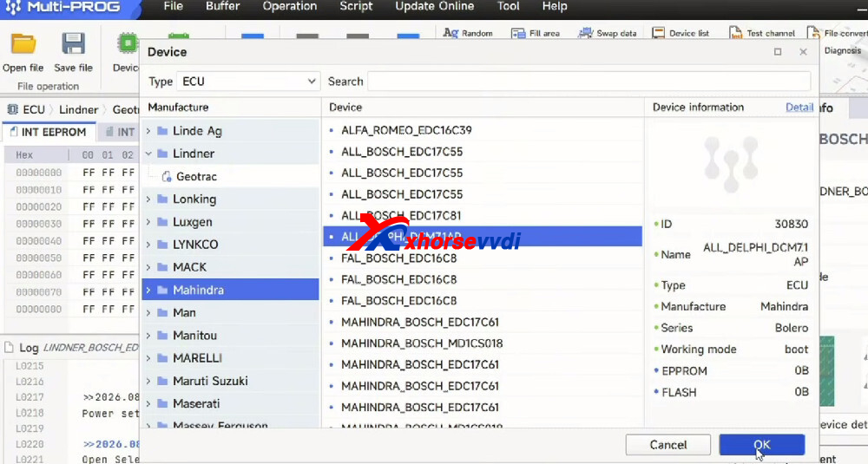Open the Device list tool
This screenshot has height=464, width=868.
pos(681,33)
